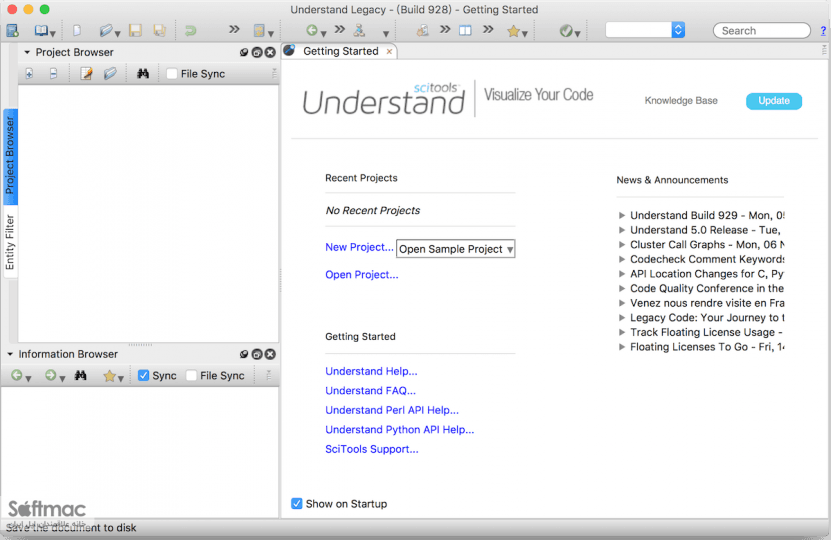Close the Information Browser panel
This screenshot has height=540, width=831.
[270, 355]
